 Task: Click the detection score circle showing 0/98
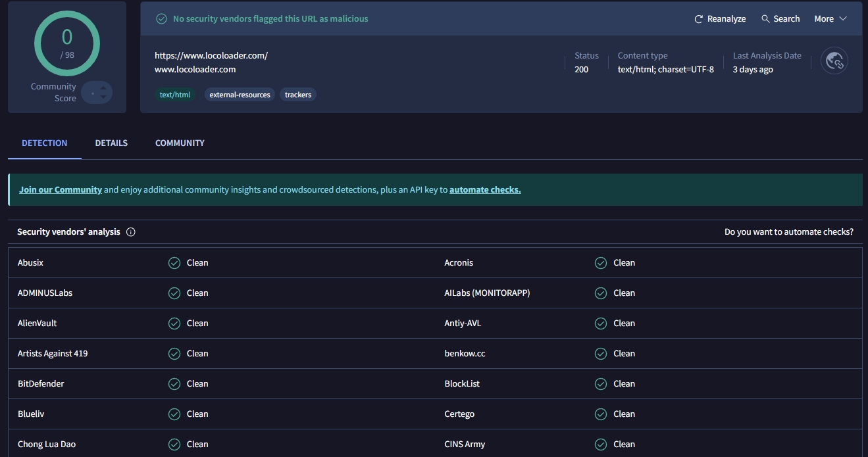pos(67,43)
